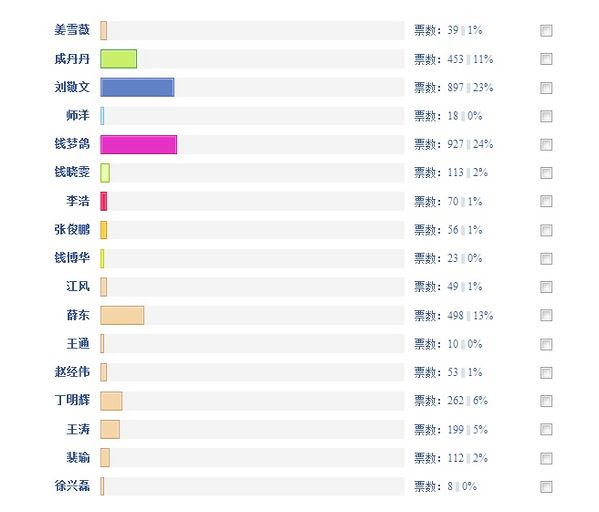Check the box beside 李浩's 70 votes
599x512 pixels.
[x=546, y=201]
